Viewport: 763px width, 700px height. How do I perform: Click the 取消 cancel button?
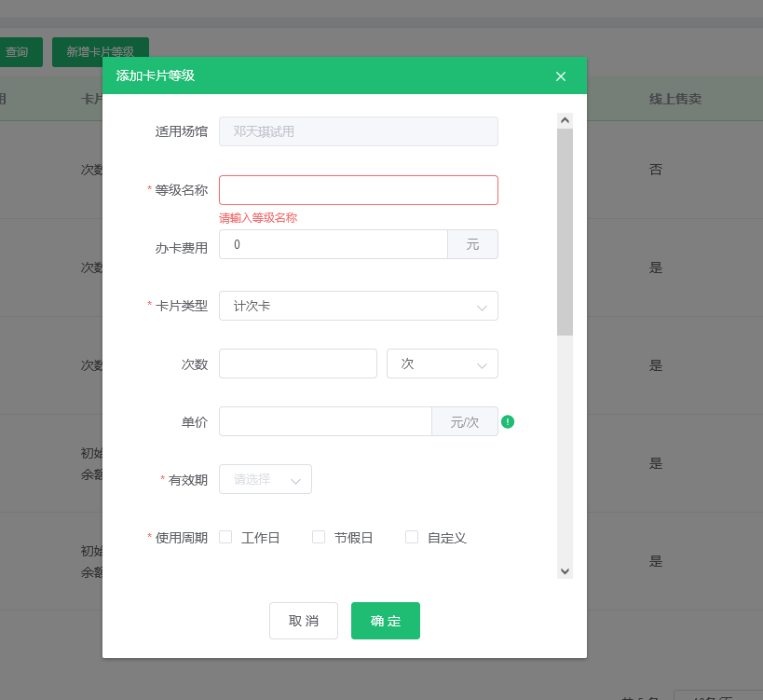point(303,620)
